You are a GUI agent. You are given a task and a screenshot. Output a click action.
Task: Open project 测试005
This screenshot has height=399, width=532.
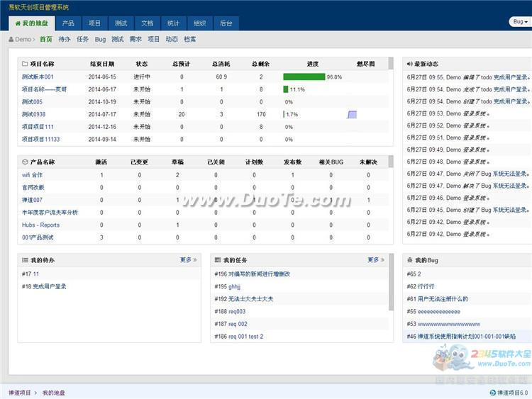[32, 102]
